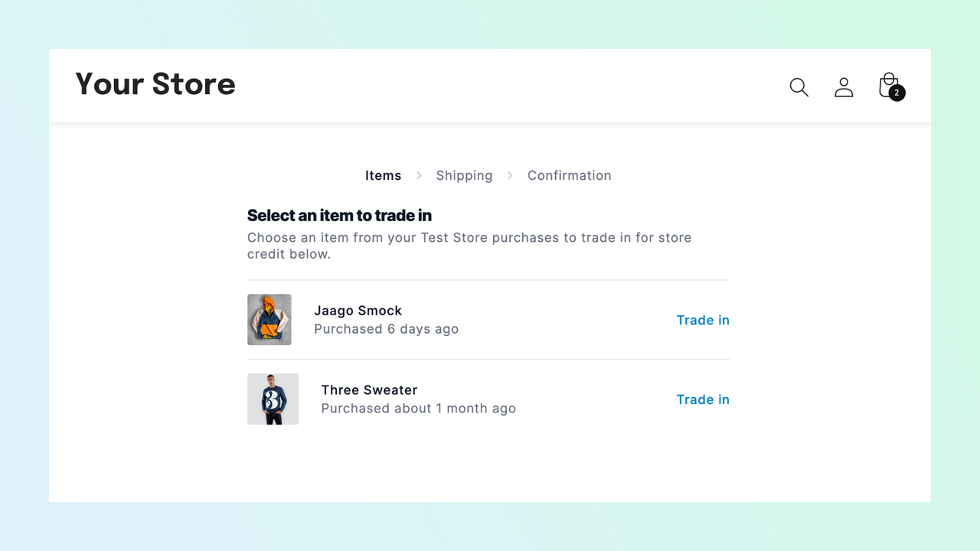Click the chevron between Items and Shipping
The height and width of the screenshot is (551, 980).
[418, 175]
